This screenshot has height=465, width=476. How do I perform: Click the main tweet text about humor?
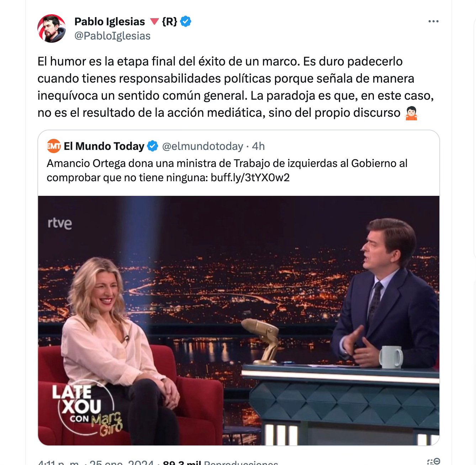(236, 87)
